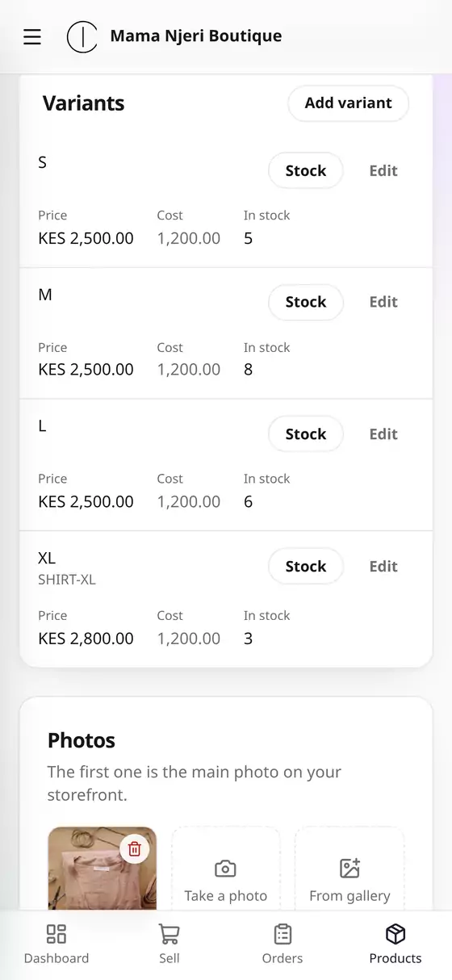Adjust Stock for size S variant

tap(306, 170)
